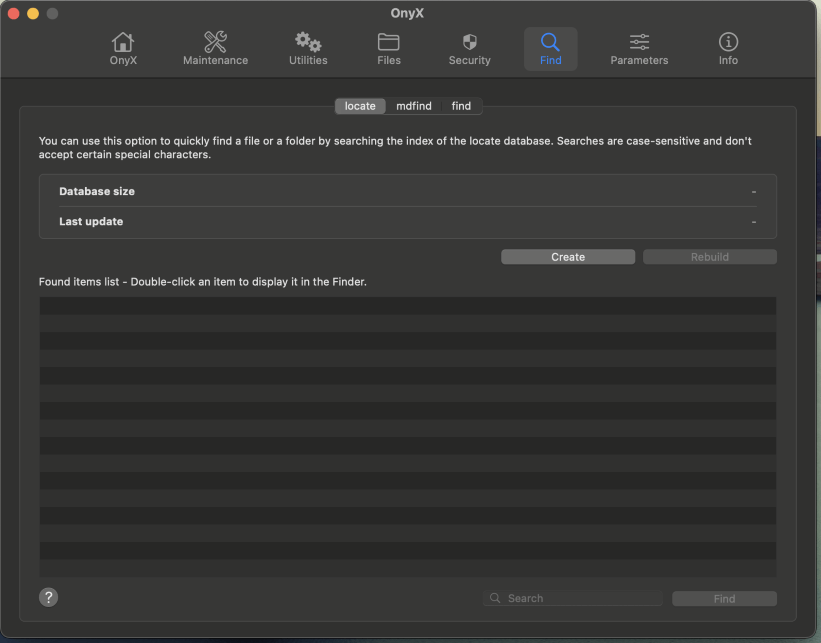Switch to the find tab

tap(461, 105)
